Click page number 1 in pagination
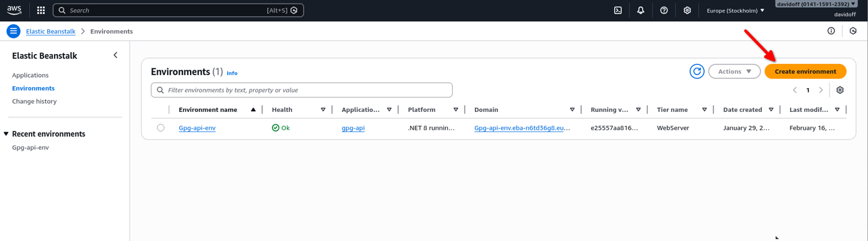The height and width of the screenshot is (241, 868). 808,90
